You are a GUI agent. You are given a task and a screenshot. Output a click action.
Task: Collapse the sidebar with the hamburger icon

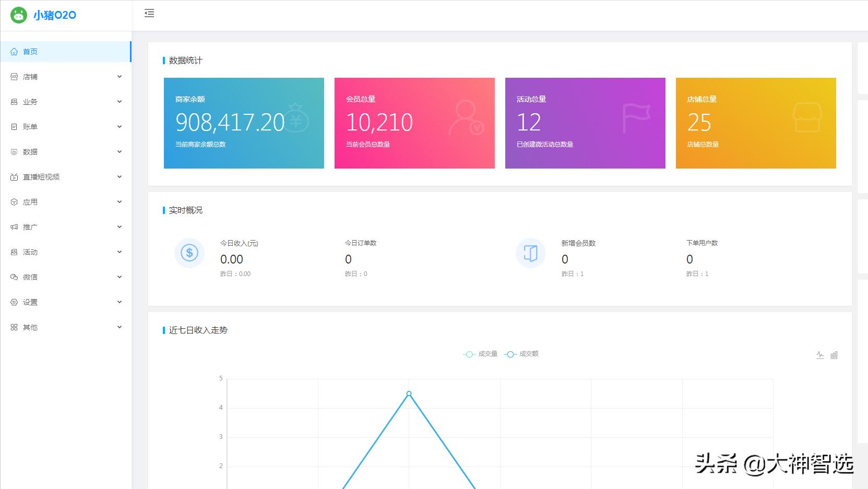pos(149,14)
